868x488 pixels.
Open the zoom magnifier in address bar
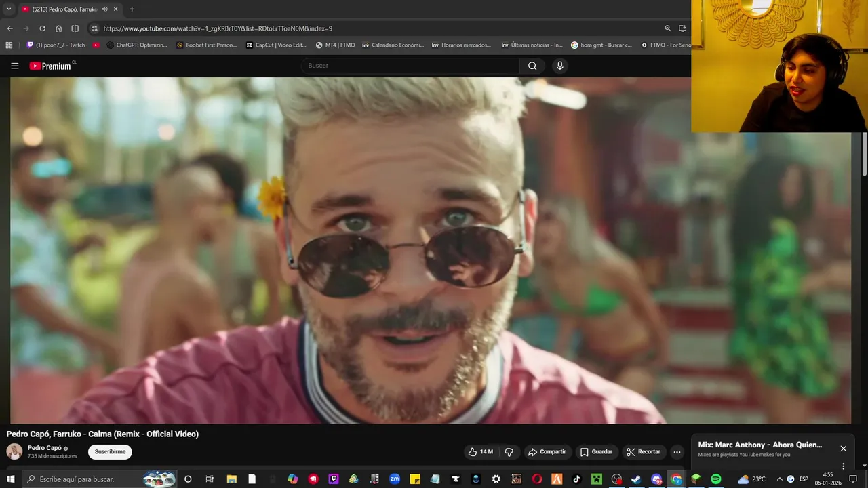point(668,28)
